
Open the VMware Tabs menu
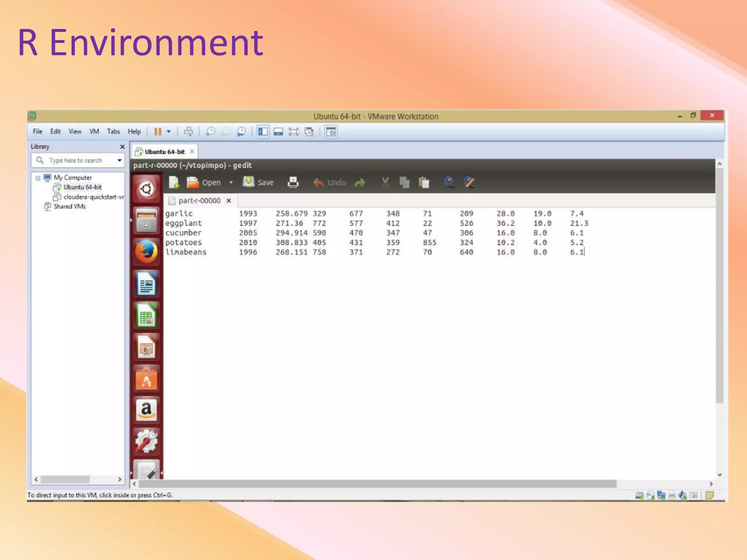point(113,132)
